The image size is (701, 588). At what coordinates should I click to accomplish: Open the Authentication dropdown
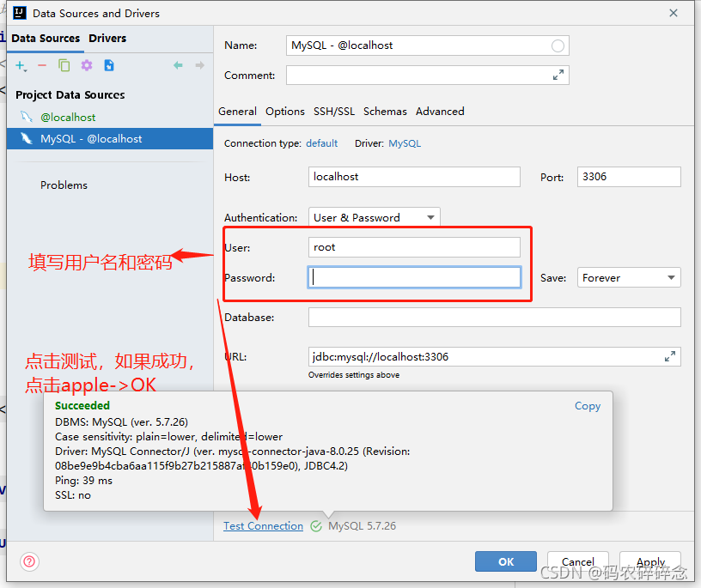coord(375,217)
